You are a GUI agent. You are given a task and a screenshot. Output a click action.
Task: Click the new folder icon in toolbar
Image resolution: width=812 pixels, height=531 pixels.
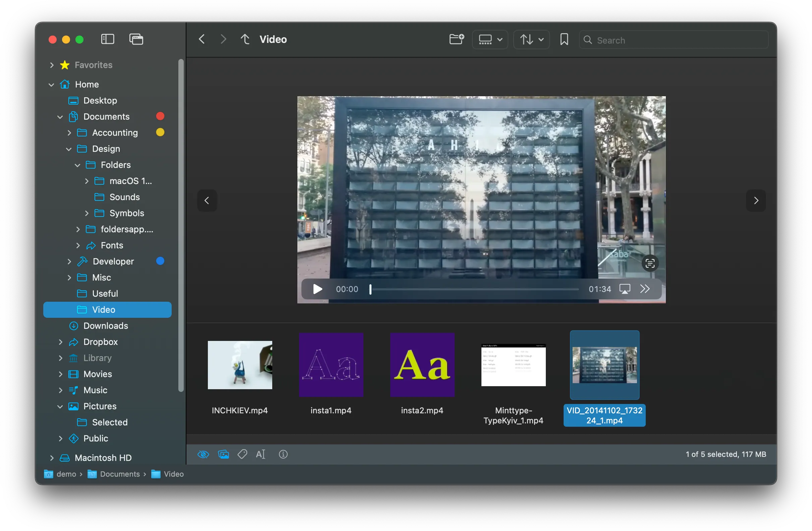[x=457, y=39]
